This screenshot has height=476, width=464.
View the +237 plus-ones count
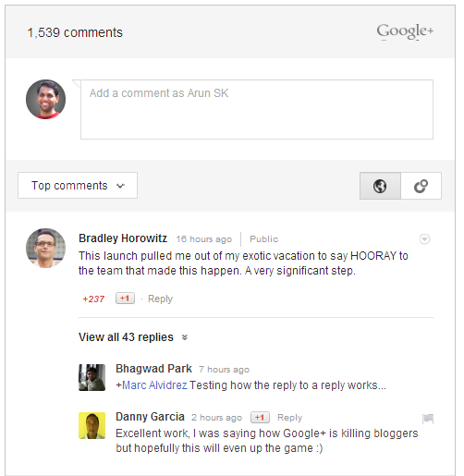tap(93, 299)
